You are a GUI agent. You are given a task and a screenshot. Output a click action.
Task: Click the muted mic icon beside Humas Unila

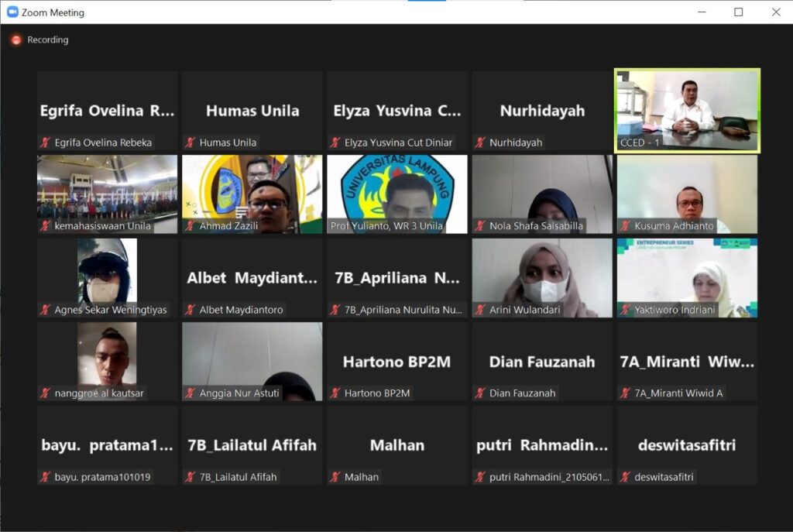[190, 142]
